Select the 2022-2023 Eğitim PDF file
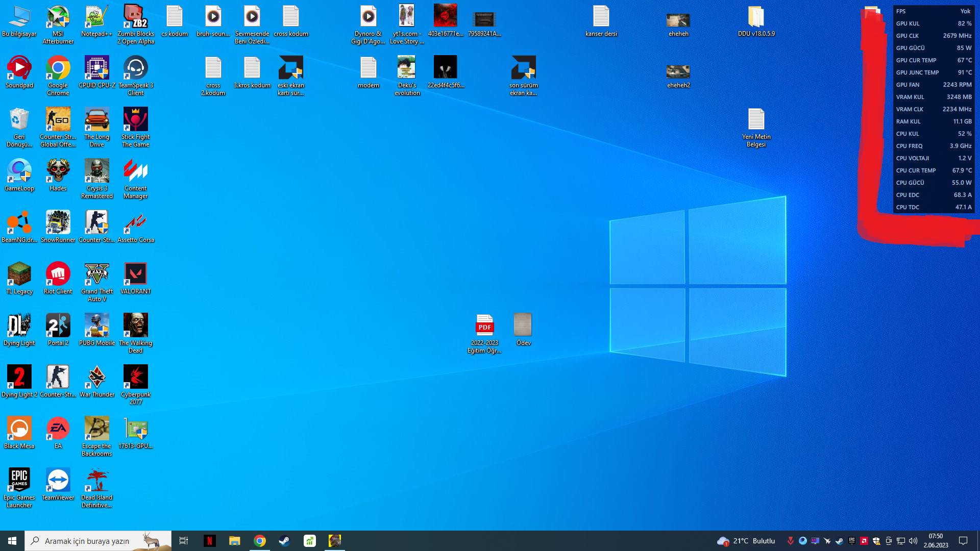This screenshot has width=980, height=551. (485, 333)
